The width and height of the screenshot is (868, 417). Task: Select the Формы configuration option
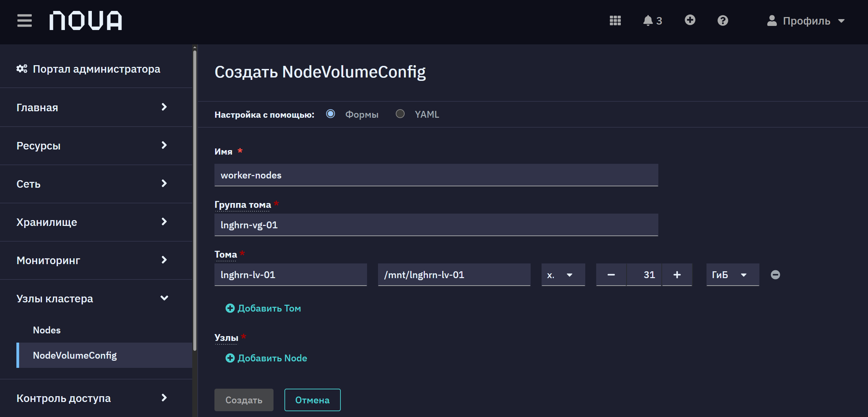330,114
